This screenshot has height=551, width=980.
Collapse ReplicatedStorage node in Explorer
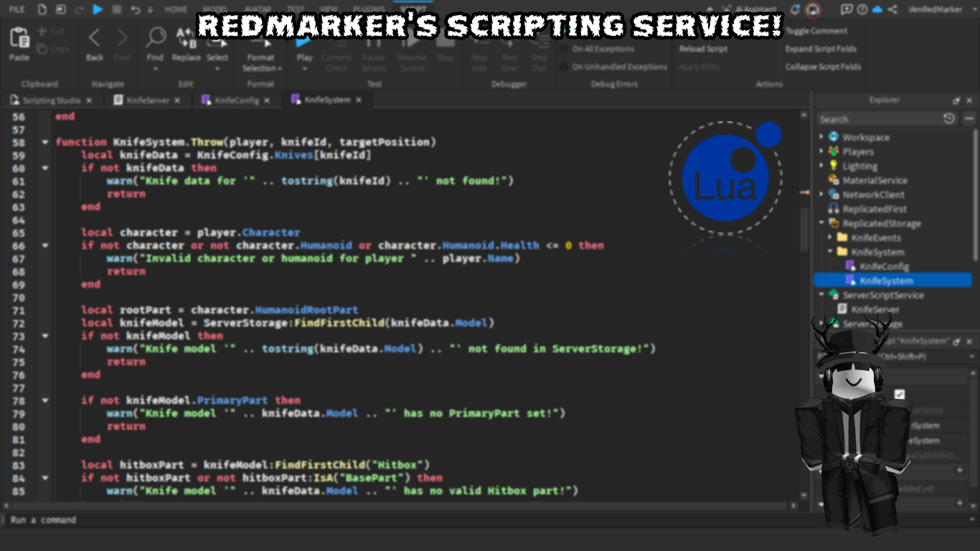(x=822, y=223)
